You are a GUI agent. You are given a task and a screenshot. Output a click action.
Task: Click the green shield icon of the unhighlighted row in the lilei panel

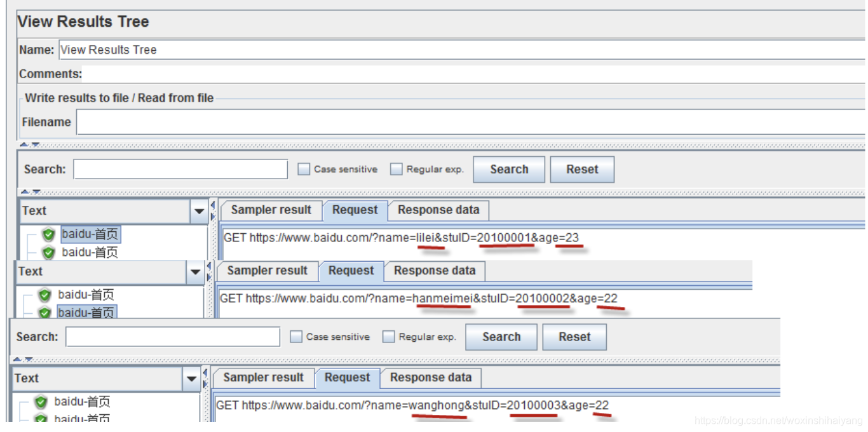tap(49, 253)
